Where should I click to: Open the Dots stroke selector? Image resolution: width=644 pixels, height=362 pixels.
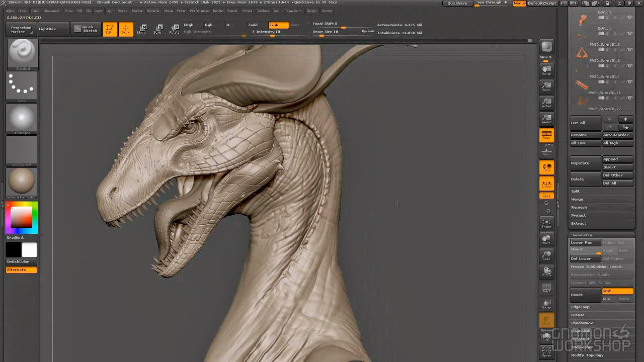pyautogui.click(x=22, y=85)
